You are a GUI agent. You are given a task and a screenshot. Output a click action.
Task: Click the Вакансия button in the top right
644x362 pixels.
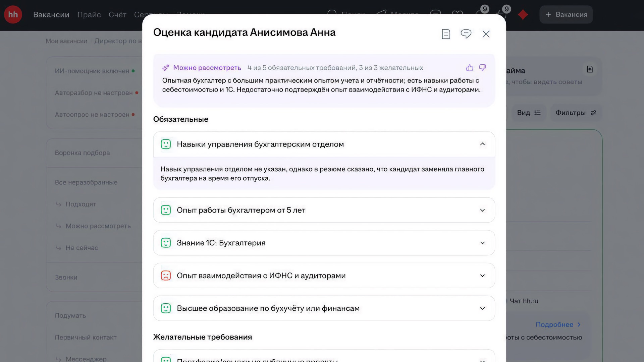tap(566, 14)
